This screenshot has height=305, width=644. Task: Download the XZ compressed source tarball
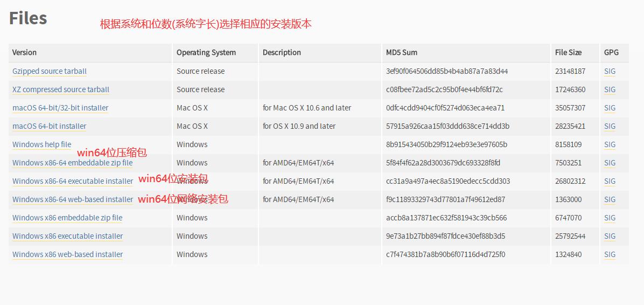pyautogui.click(x=61, y=89)
